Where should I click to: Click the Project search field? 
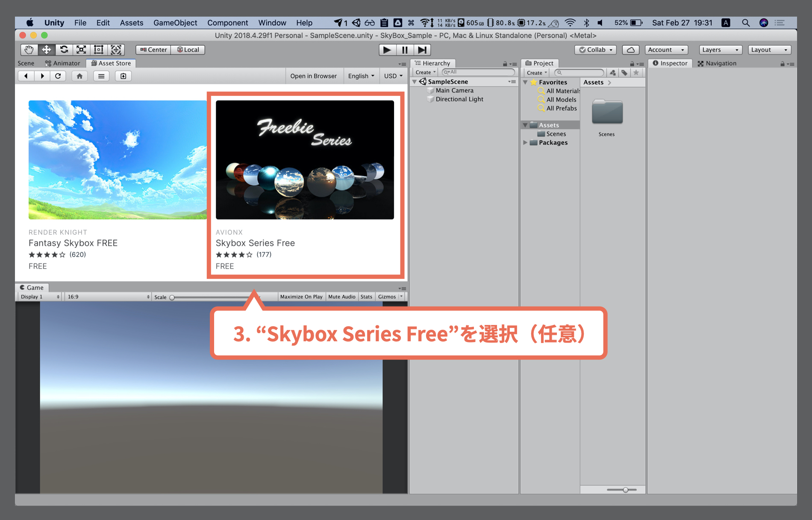pos(580,73)
